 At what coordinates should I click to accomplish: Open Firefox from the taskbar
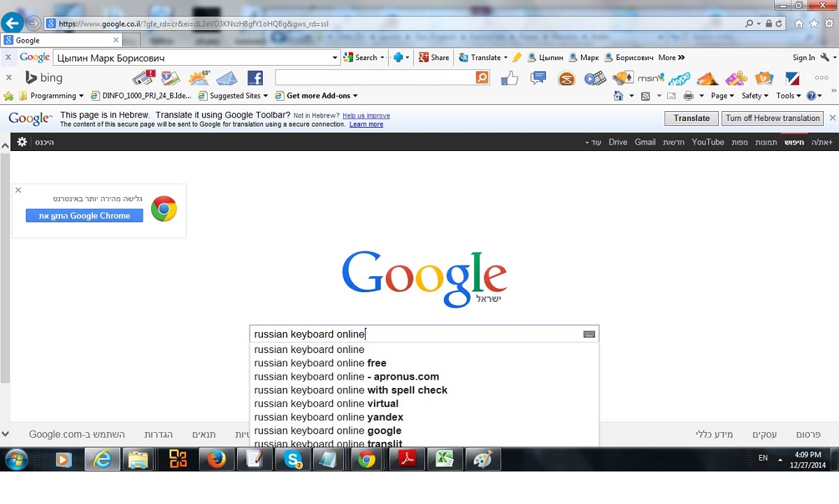(216, 459)
